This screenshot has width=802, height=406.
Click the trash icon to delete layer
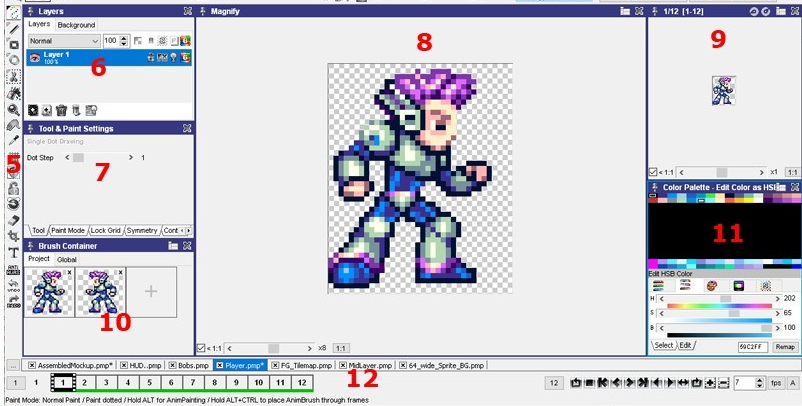pos(61,110)
